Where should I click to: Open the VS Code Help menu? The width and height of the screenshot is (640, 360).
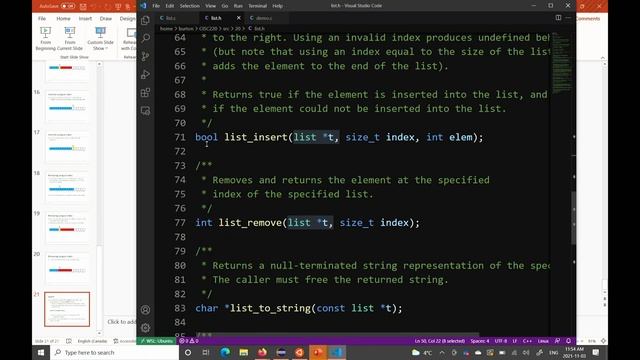pos(277,6)
